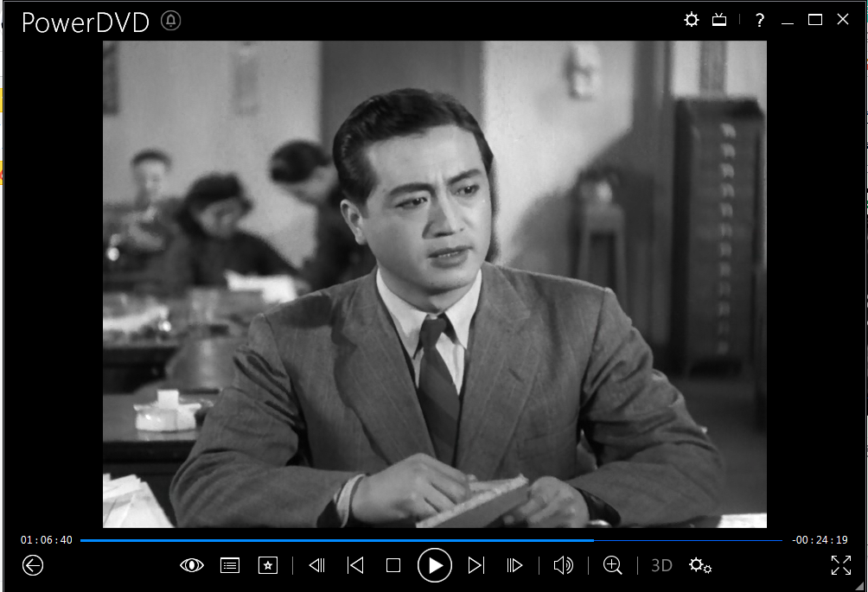Open the help question mark menu
Image resolution: width=868 pixels, height=592 pixels.
[759, 20]
